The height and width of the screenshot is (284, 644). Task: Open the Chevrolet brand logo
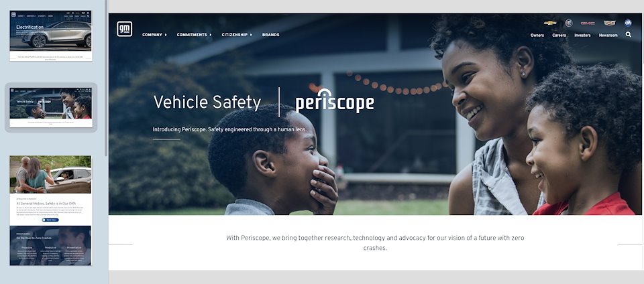pos(550,23)
